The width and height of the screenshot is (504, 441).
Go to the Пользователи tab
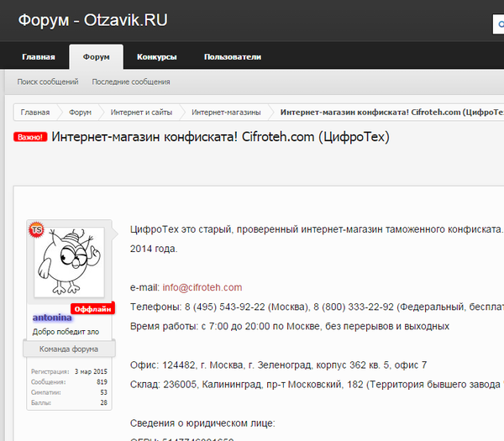point(232,57)
